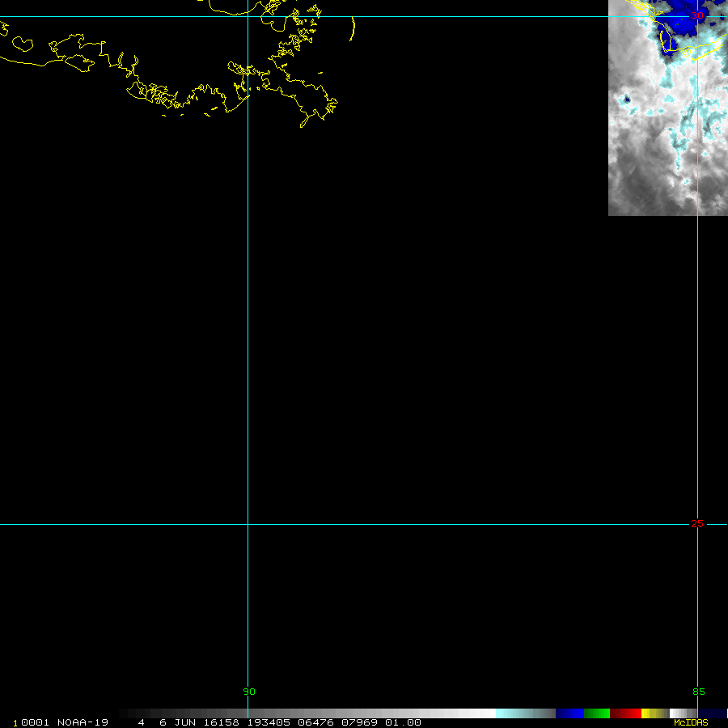Select the blue segment of the color bar

click(x=569, y=713)
